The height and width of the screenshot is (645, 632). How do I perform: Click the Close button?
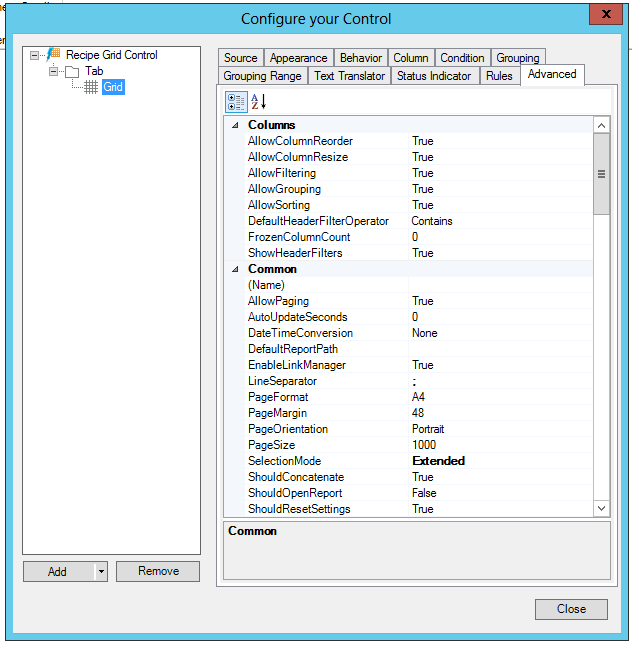tap(571, 609)
